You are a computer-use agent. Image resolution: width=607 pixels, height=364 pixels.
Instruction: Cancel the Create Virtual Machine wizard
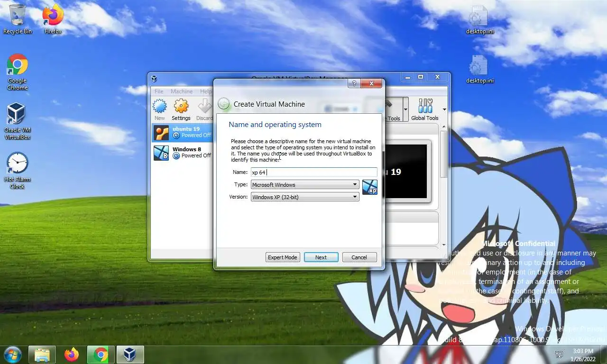[359, 257]
